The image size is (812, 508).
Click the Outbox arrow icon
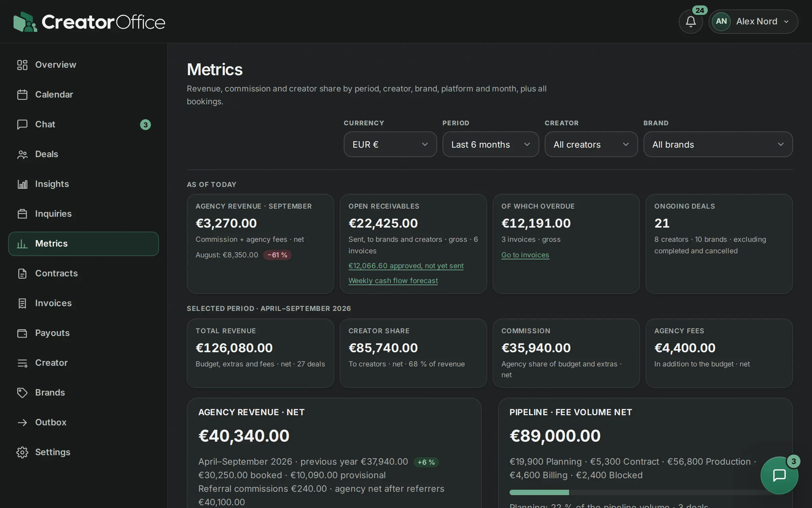pyautogui.click(x=22, y=422)
